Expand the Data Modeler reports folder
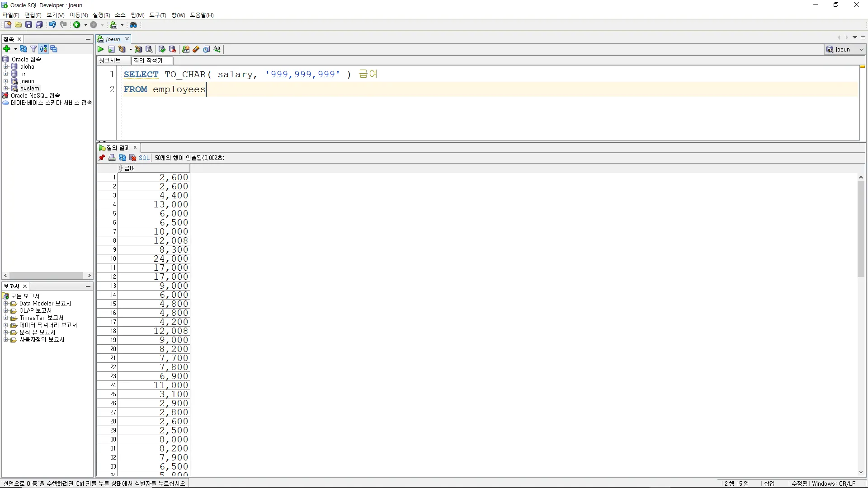This screenshot has width=868, height=488. 5,304
